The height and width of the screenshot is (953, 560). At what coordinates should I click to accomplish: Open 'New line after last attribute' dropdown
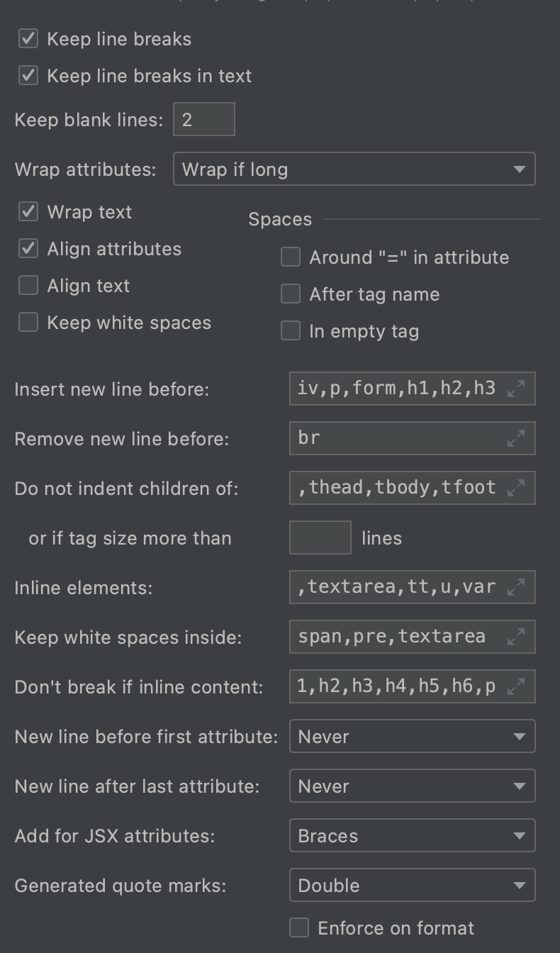412,786
